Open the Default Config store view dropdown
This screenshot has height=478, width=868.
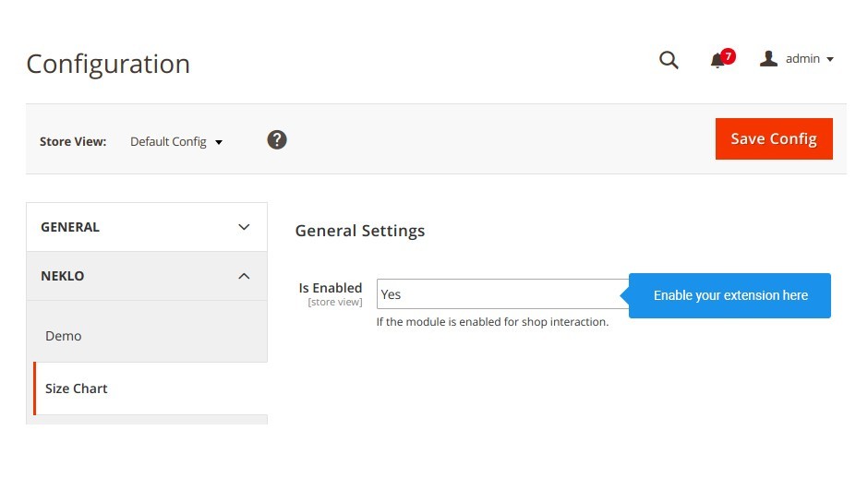176,141
